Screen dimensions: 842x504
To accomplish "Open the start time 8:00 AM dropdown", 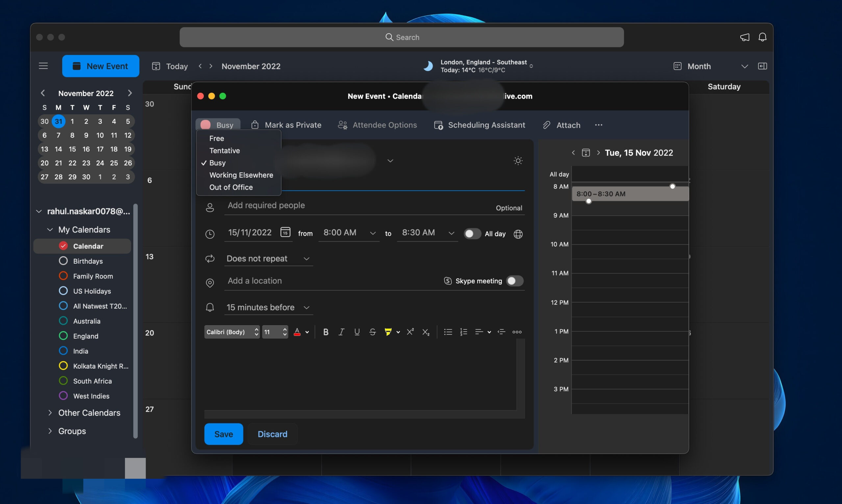I will [x=373, y=233].
